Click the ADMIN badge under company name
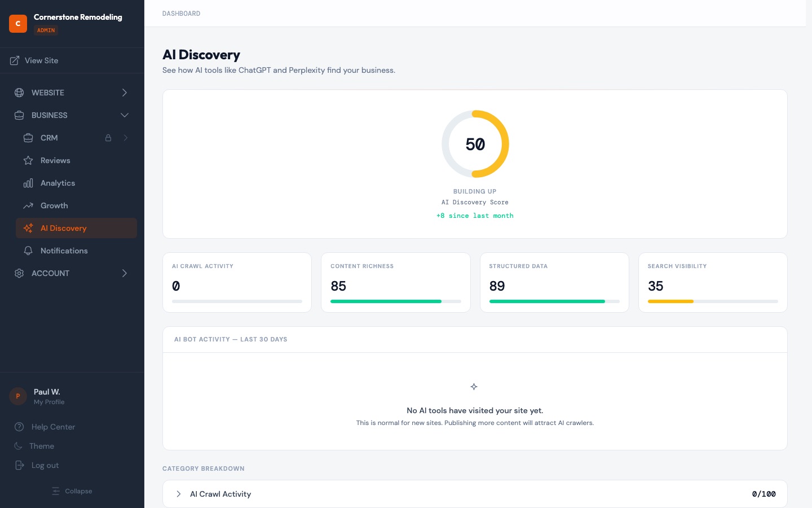 (46, 30)
